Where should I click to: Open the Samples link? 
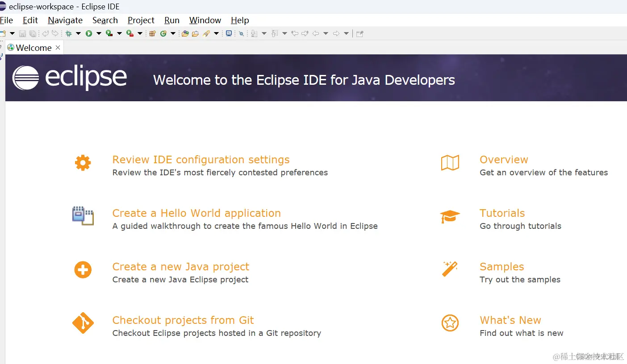(x=502, y=267)
